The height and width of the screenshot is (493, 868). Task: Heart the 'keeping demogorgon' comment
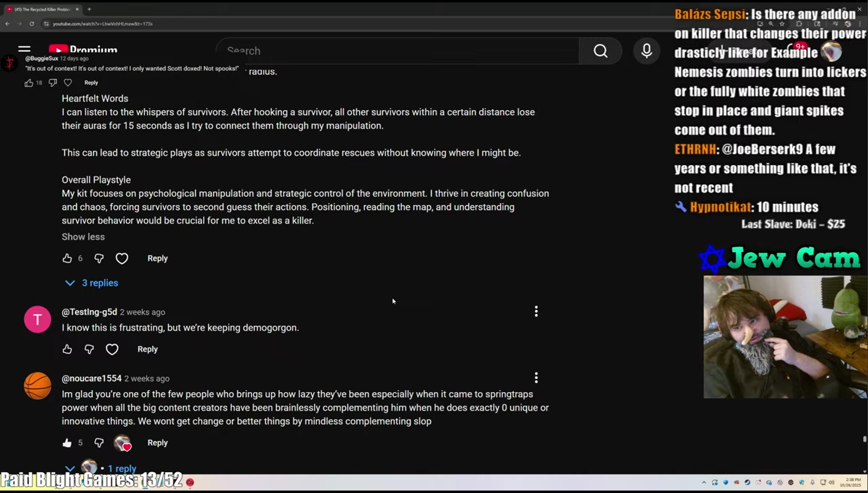tap(112, 349)
